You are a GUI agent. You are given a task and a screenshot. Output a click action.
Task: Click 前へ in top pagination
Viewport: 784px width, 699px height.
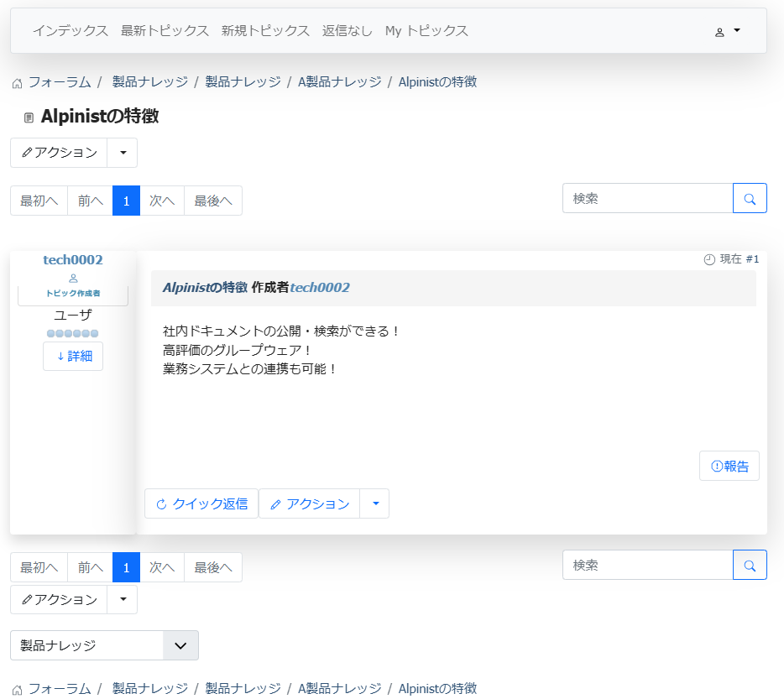(x=90, y=201)
